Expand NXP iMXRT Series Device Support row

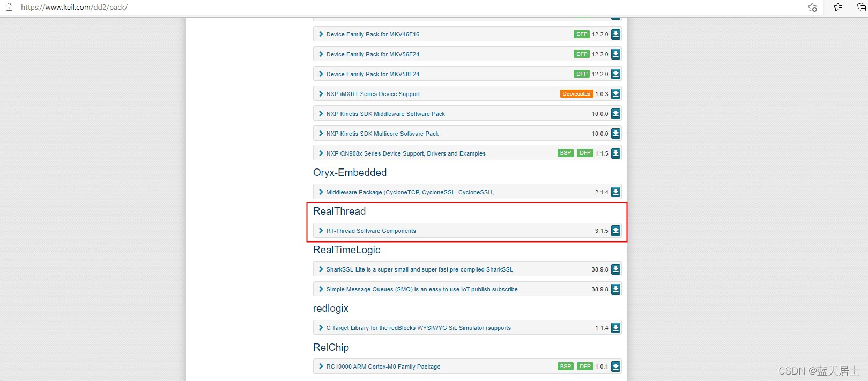(x=321, y=94)
